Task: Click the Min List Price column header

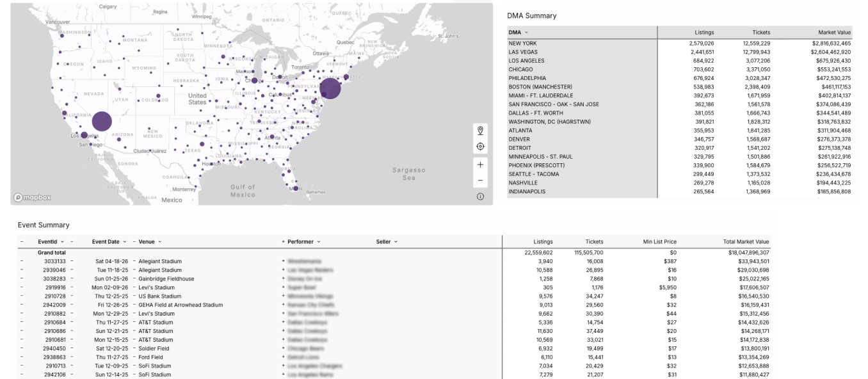Action: coord(659,241)
